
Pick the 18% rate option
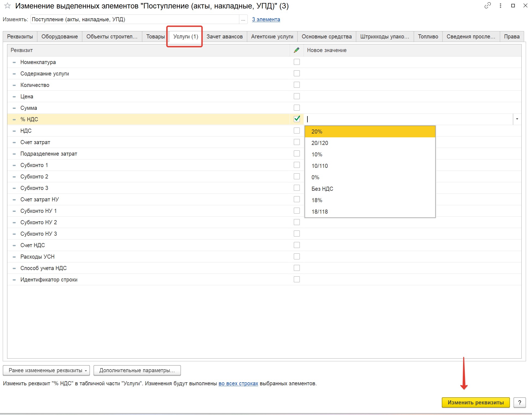[370, 200]
